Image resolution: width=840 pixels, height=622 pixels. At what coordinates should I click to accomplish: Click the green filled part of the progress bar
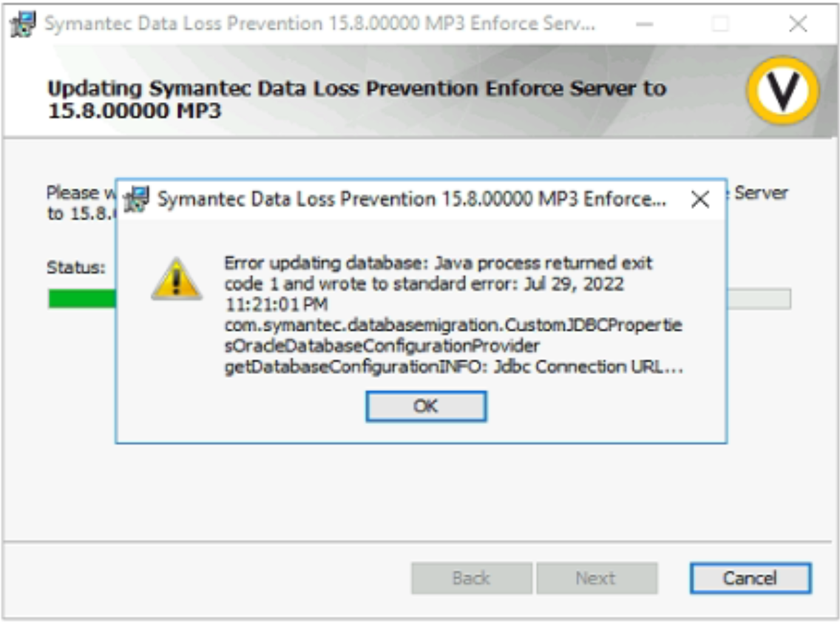pos(81,299)
